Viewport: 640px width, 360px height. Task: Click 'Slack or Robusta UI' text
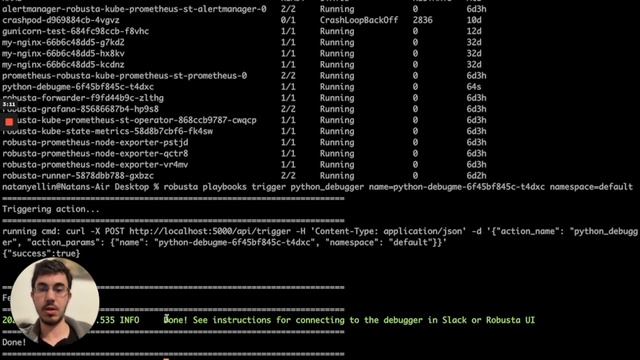coord(488,320)
